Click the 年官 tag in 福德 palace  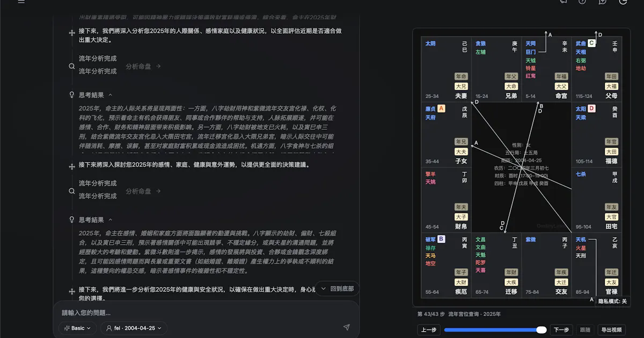click(611, 142)
